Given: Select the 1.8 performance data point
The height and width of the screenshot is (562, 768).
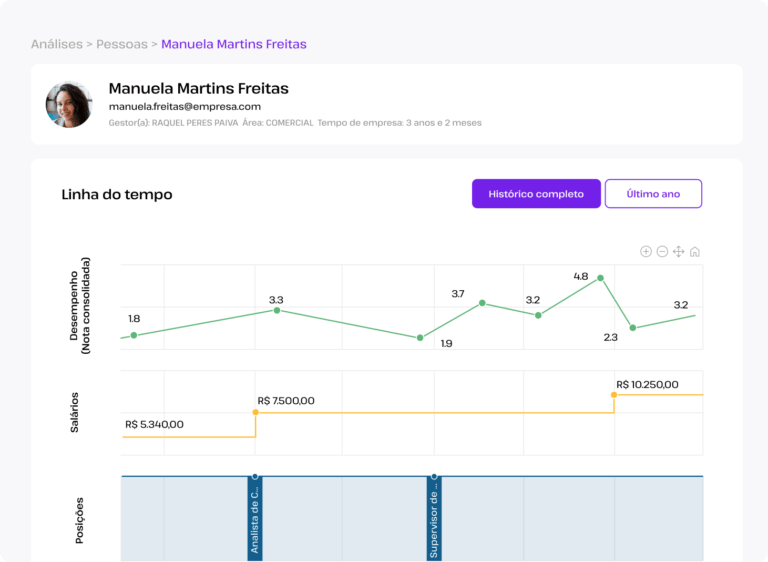Looking at the screenshot, I should click(134, 335).
